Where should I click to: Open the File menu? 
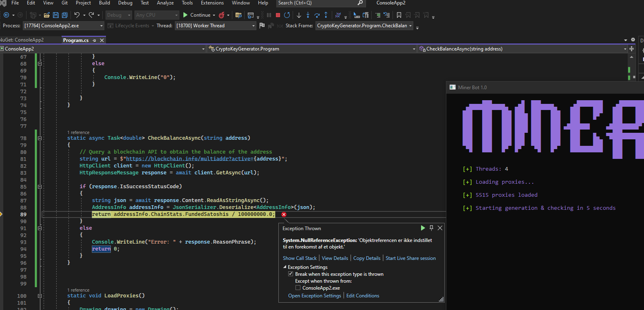click(15, 3)
